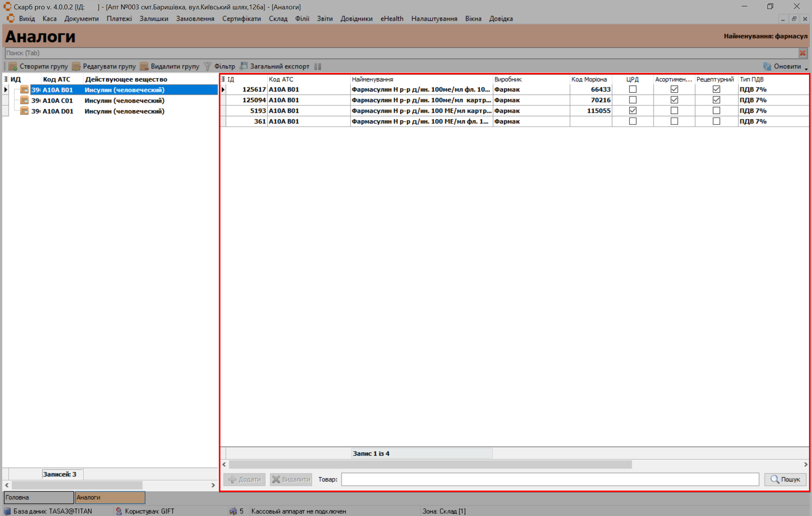
Task: Open the Filter funnel tool
Action: click(x=208, y=67)
